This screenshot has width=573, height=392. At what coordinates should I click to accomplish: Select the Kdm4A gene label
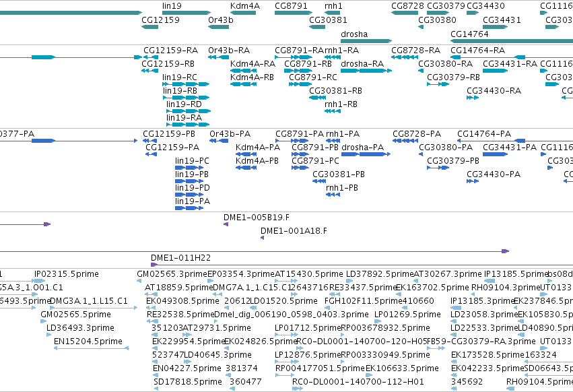[245, 6]
